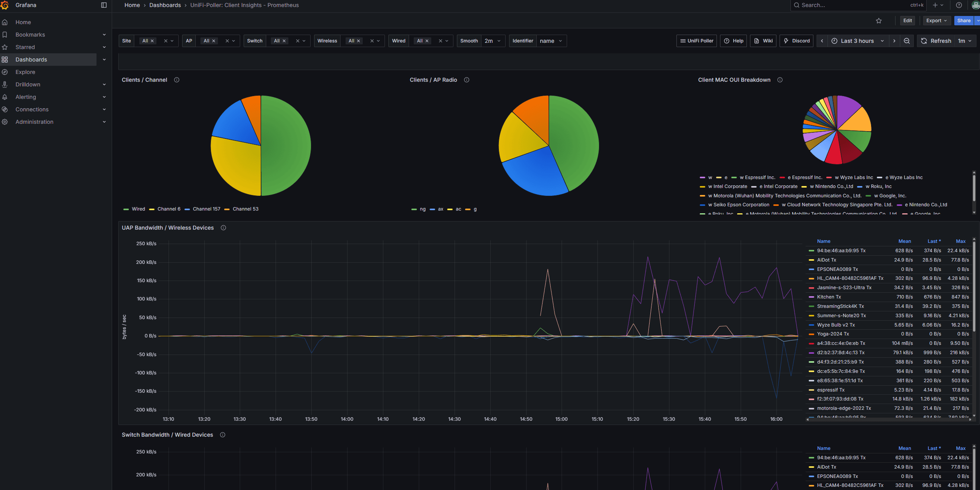Open the Wiki link

click(x=763, y=41)
